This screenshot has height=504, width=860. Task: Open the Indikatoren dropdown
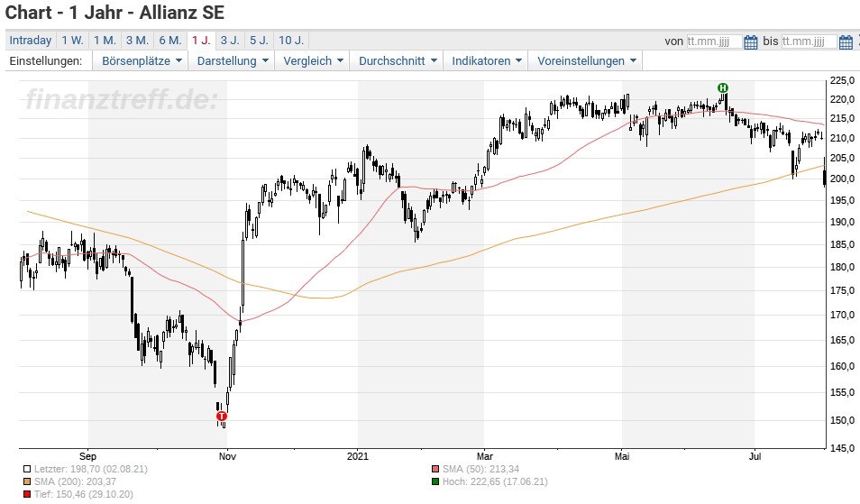(x=486, y=61)
